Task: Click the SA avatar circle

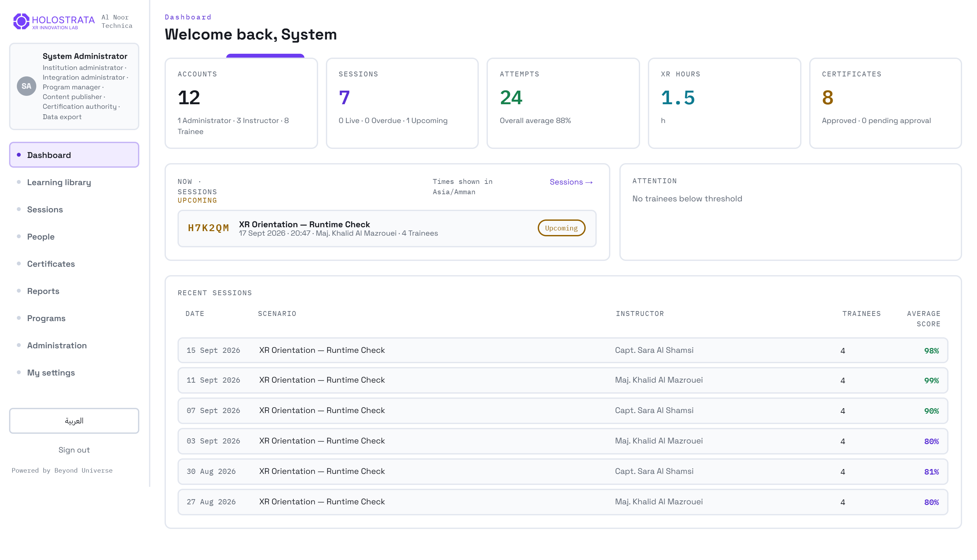Action: tap(27, 86)
